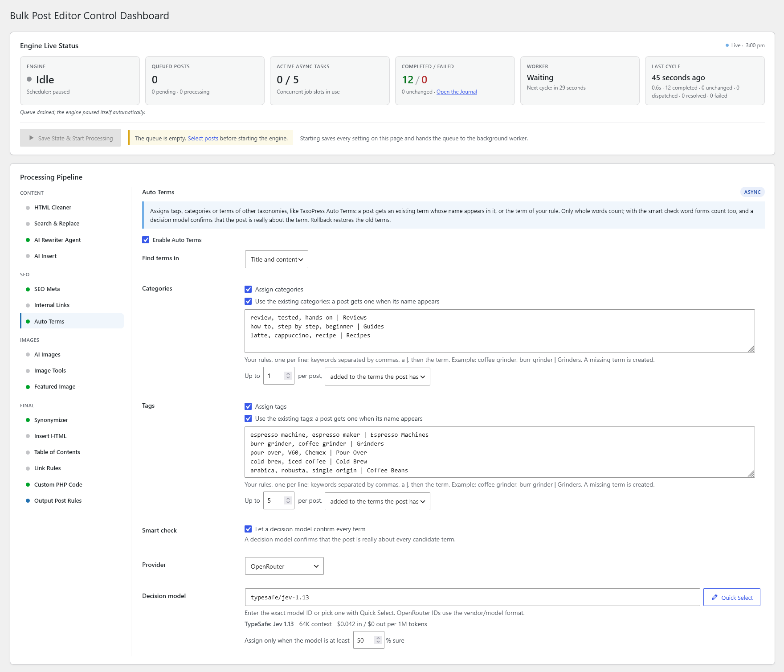Click the ASYNC badge for Auto Terms

click(x=752, y=192)
